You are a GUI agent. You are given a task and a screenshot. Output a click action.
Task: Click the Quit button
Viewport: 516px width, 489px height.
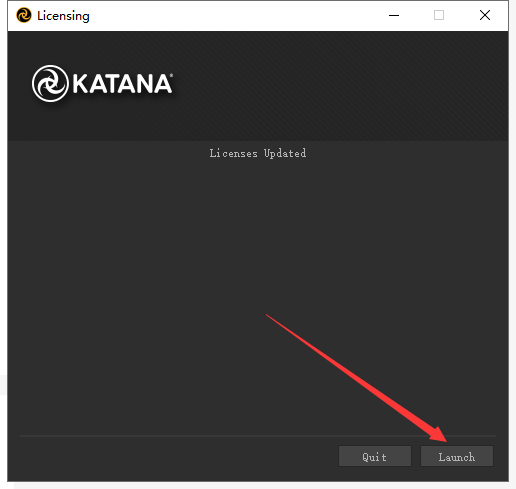(375, 456)
